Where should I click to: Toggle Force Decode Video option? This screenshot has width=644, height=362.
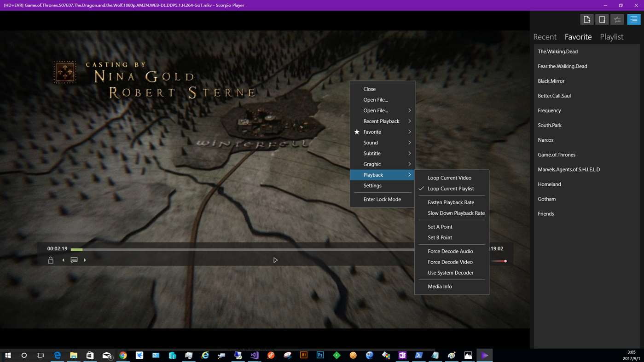[x=452, y=262]
